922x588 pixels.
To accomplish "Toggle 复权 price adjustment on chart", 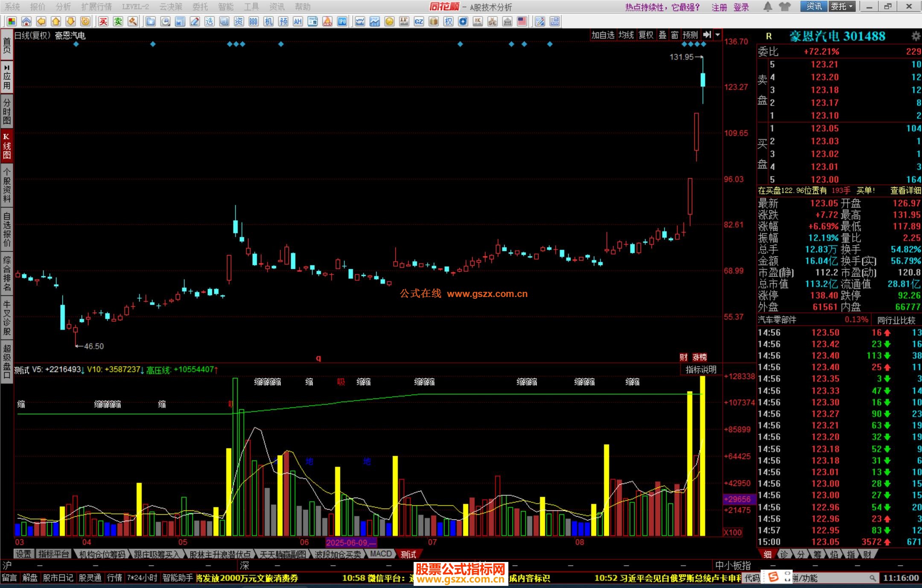I will click(645, 35).
